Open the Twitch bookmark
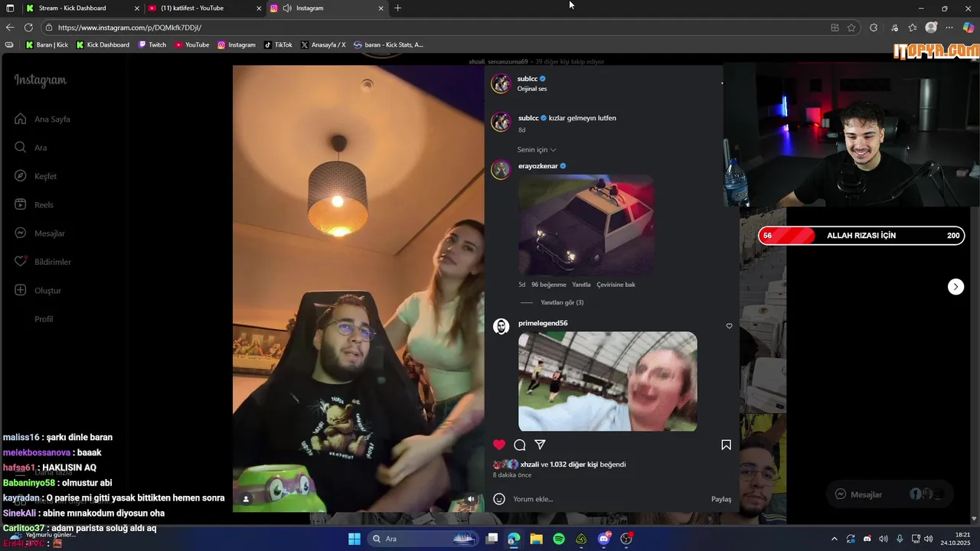Image resolution: width=980 pixels, height=551 pixels. (152, 45)
